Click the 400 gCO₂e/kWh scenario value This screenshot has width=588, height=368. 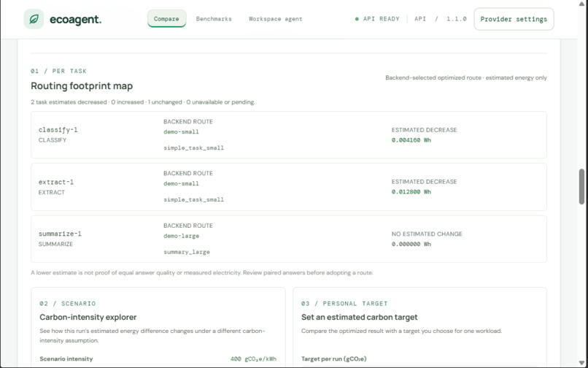pos(253,359)
